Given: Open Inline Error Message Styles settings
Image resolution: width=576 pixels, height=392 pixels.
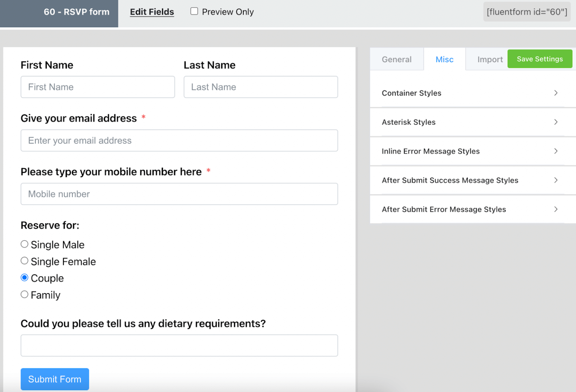Looking at the screenshot, I should [471, 151].
